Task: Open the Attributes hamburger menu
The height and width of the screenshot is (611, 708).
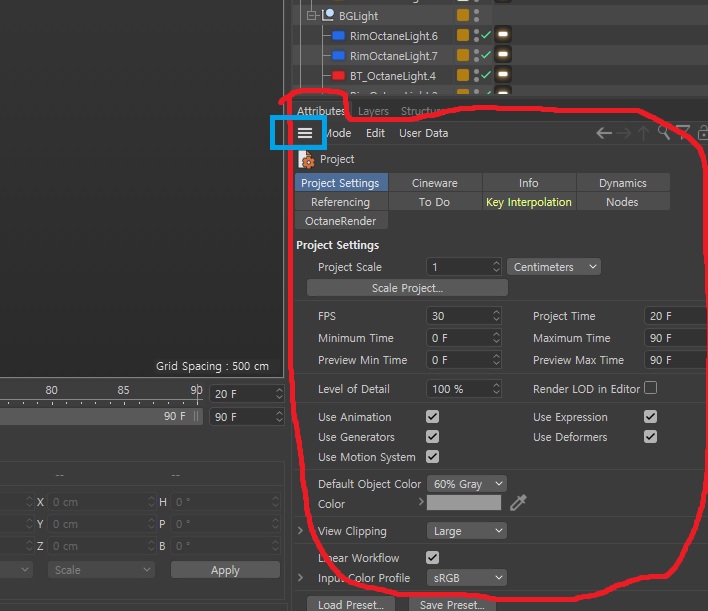Action: tap(305, 133)
